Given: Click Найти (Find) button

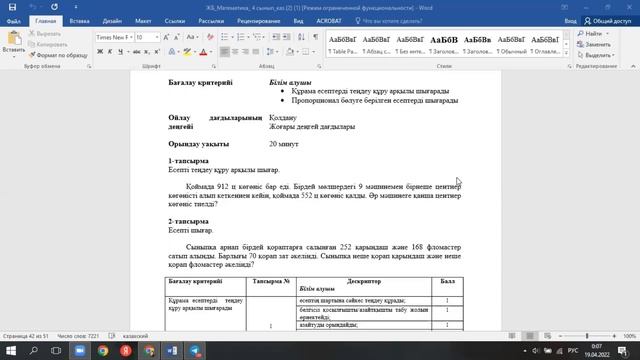Looking at the screenshot, I should click(x=593, y=33).
